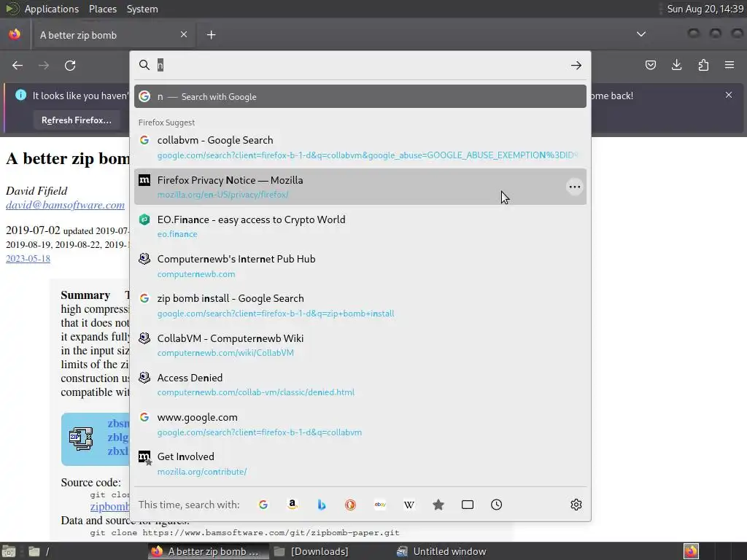Reload the page with the refresh icon
This screenshot has height=560, width=747.
pos(70,65)
